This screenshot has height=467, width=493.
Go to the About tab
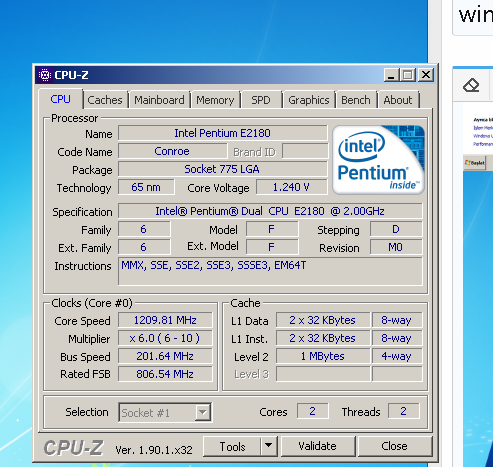click(x=398, y=100)
